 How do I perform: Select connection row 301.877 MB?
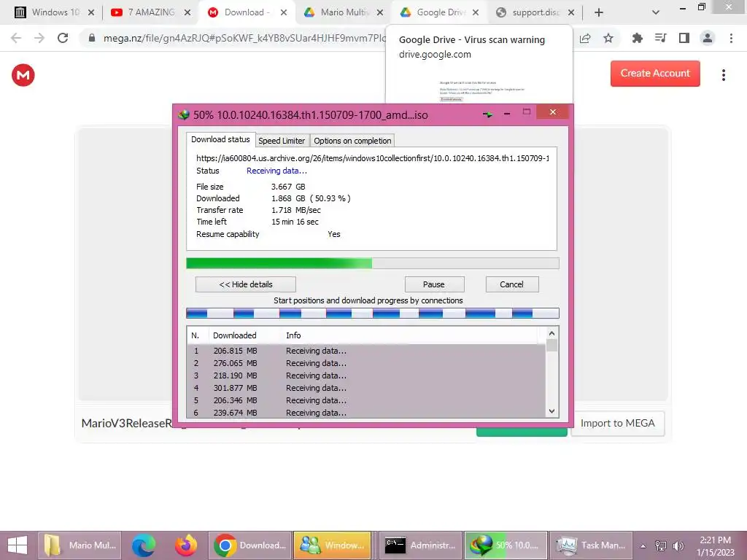pos(366,388)
